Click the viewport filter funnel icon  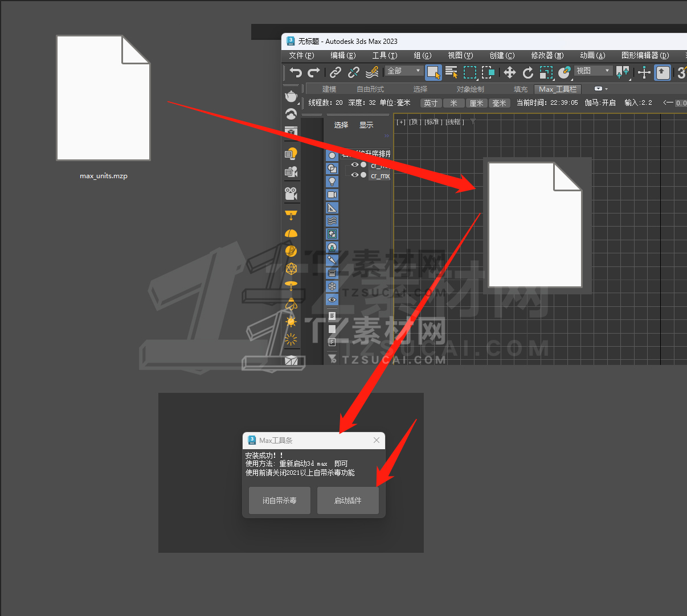click(473, 122)
